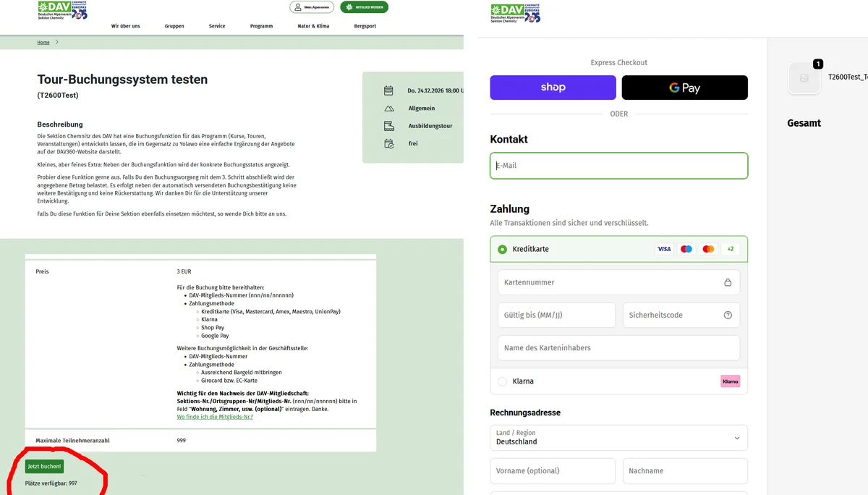Click the breadcrumb chevron next to Home

[x=57, y=42]
